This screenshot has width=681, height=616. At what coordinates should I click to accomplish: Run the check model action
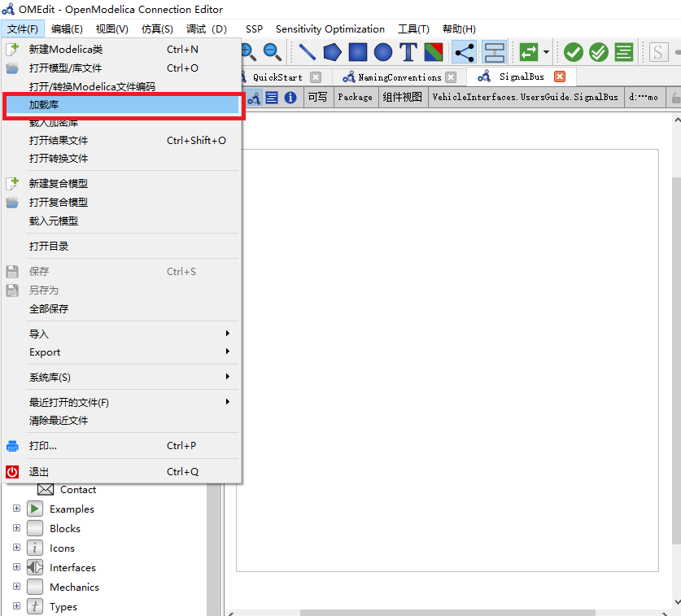coord(574,50)
